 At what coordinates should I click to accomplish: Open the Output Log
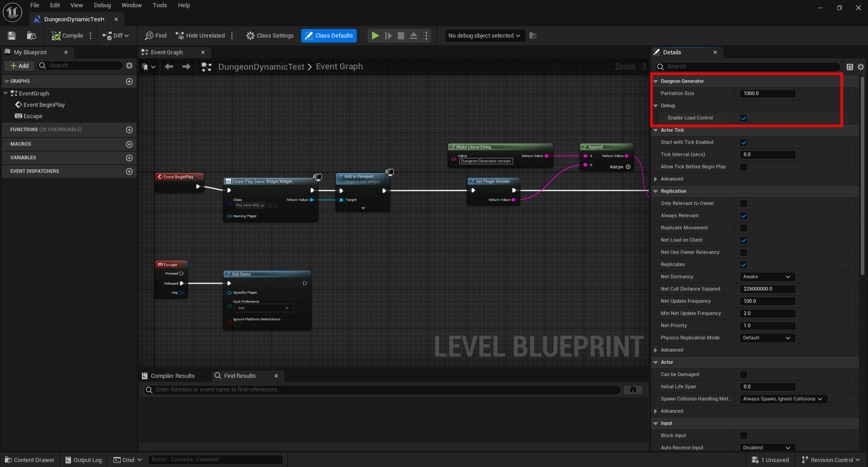pos(84,460)
